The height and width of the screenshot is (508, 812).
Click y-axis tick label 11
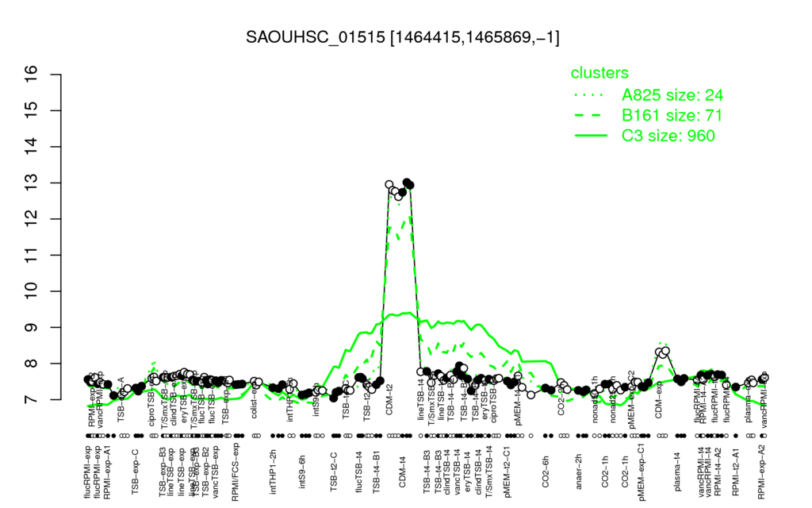(x=32, y=255)
